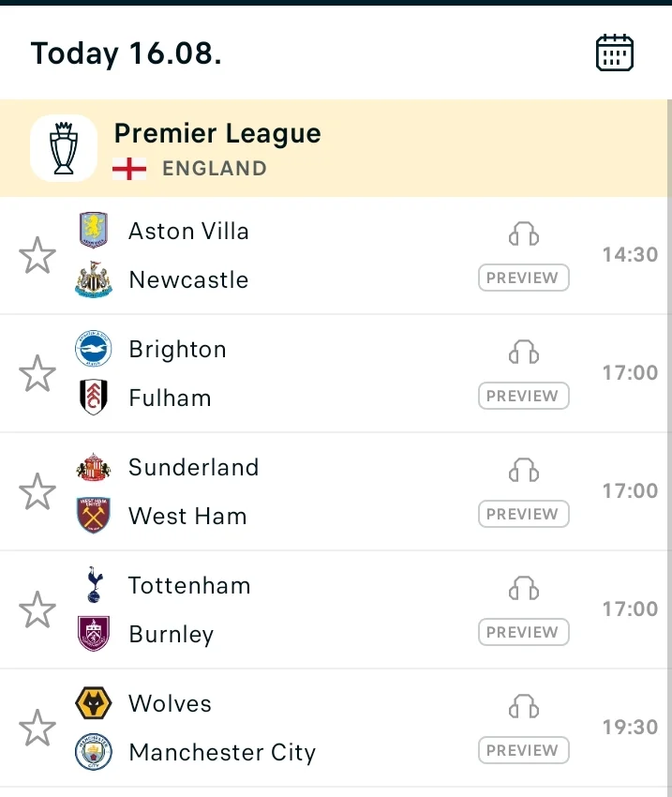Click the Manchester City club crest
672x797 pixels.
click(94, 752)
